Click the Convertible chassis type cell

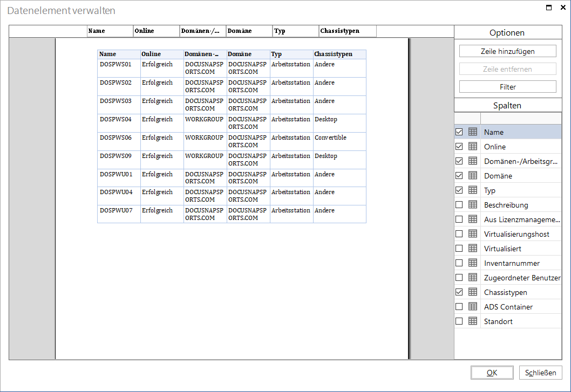pyautogui.click(x=340, y=141)
